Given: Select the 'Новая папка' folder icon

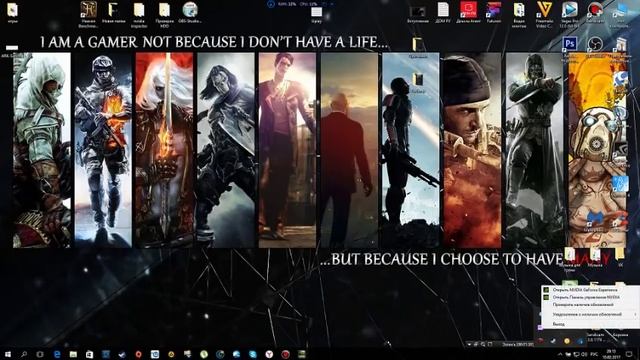Looking at the screenshot, I should click(113, 12).
